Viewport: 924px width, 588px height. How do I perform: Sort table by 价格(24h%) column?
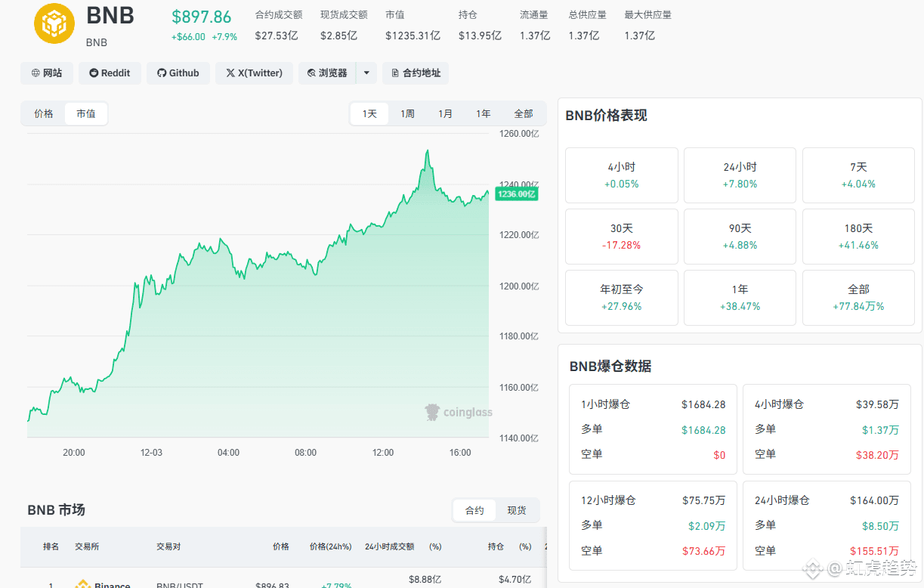tap(330, 546)
